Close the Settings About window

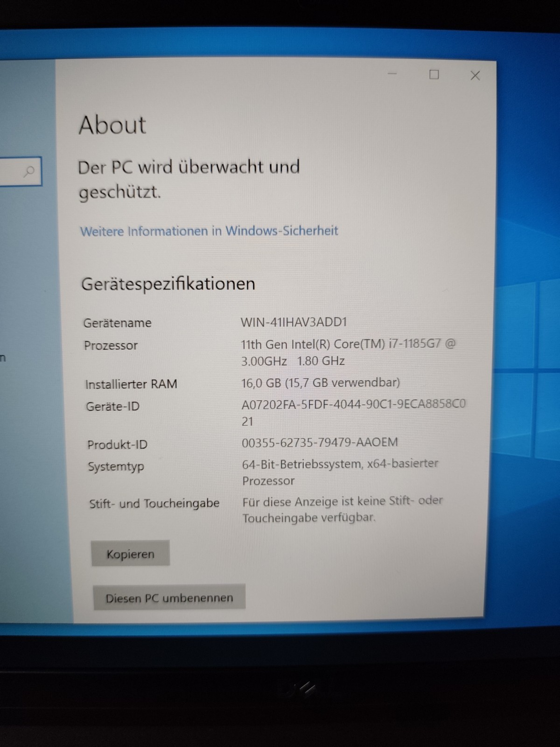pos(475,76)
